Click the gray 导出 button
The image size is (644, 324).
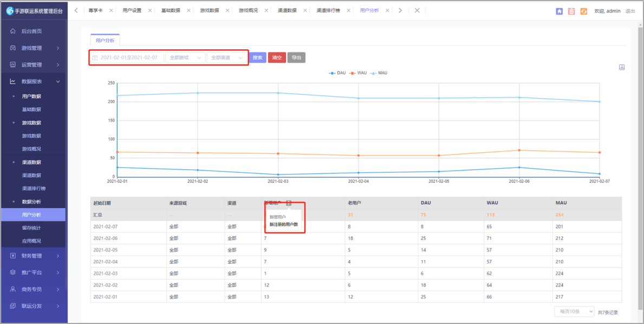coord(296,58)
